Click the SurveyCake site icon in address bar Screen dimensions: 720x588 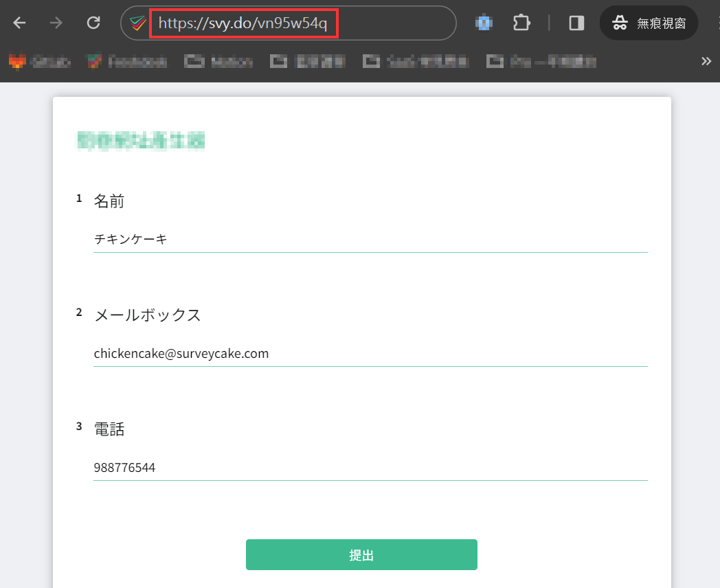(138, 23)
